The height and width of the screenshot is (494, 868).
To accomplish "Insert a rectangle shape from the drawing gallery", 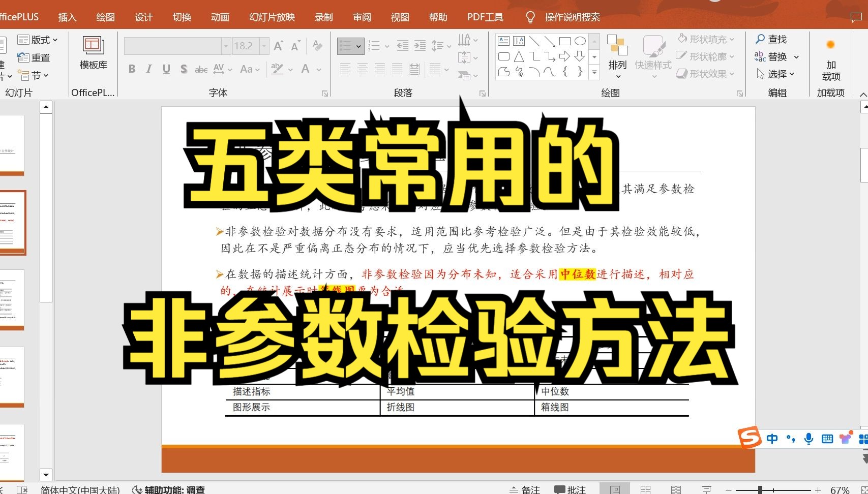I will [x=565, y=41].
